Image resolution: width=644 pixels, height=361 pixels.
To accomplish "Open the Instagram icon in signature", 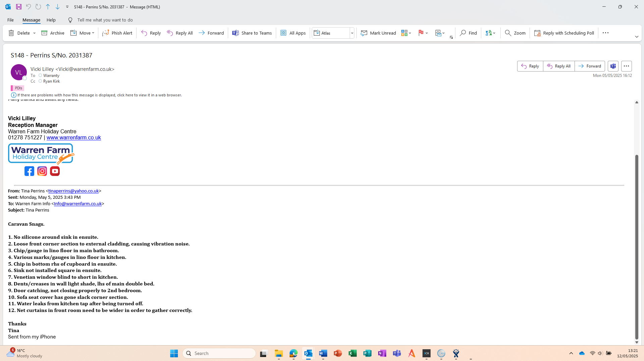I will tap(42, 171).
